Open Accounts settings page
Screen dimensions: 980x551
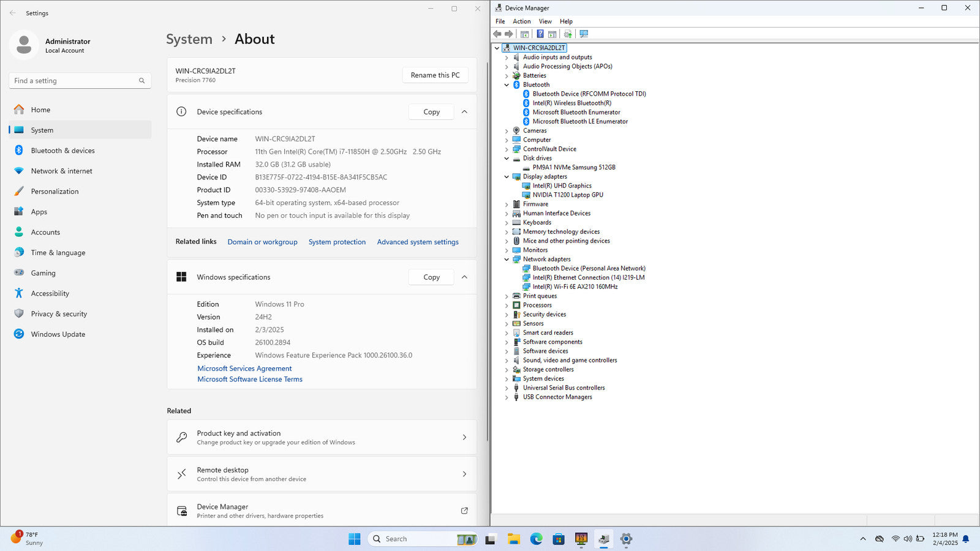pos(80,232)
